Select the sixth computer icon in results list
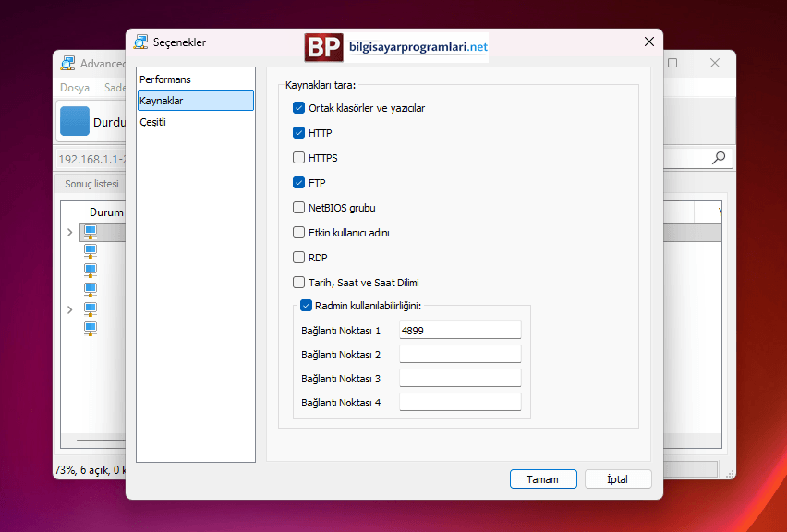This screenshot has height=532, width=787. tap(91, 328)
